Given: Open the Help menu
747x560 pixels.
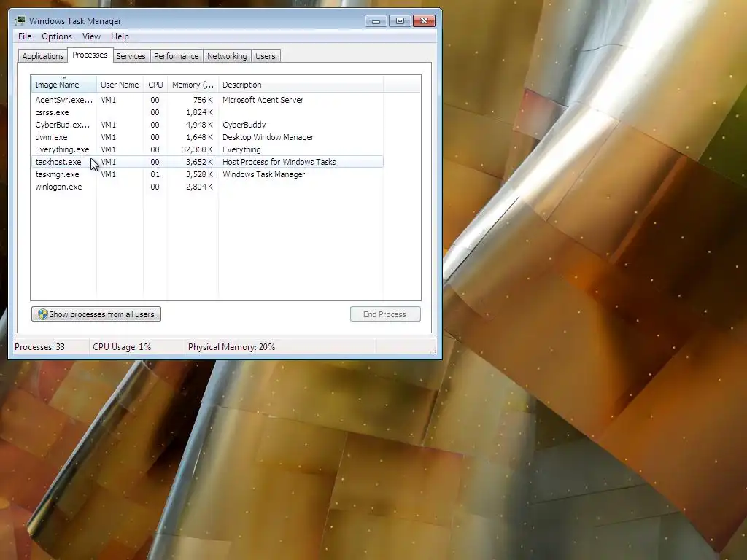Looking at the screenshot, I should 120,36.
